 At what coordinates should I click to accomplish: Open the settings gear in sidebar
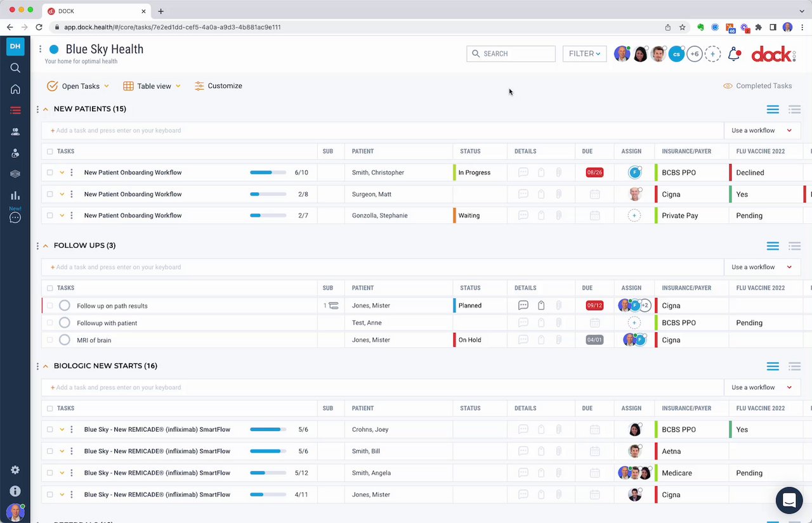point(15,470)
